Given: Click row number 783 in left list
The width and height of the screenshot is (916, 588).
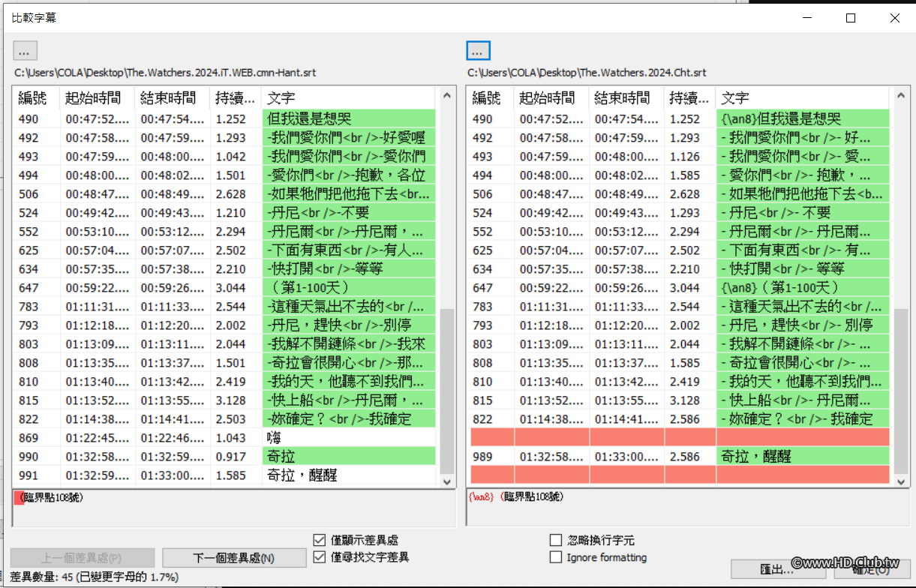Looking at the screenshot, I should (28, 306).
